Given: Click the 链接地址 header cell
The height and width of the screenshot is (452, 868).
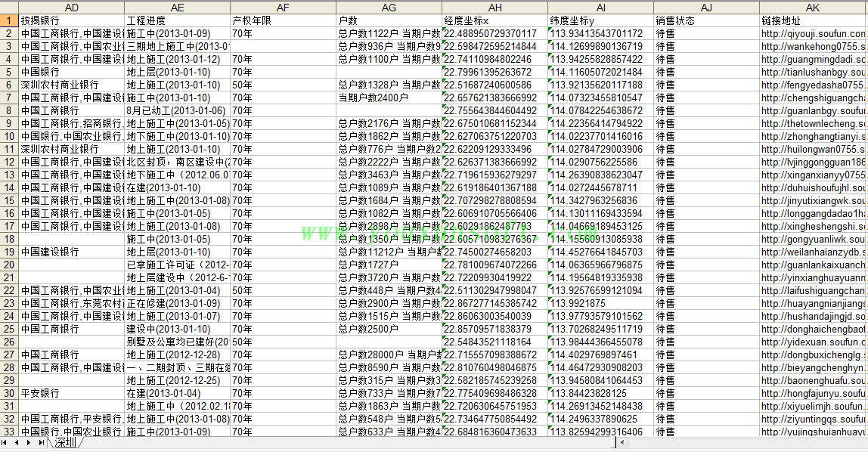Looking at the screenshot, I should pos(813,20).
